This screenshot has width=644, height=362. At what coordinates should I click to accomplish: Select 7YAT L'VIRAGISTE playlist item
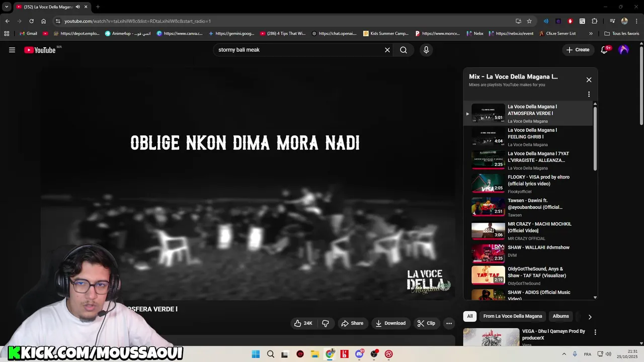click(x=528, y=160)
